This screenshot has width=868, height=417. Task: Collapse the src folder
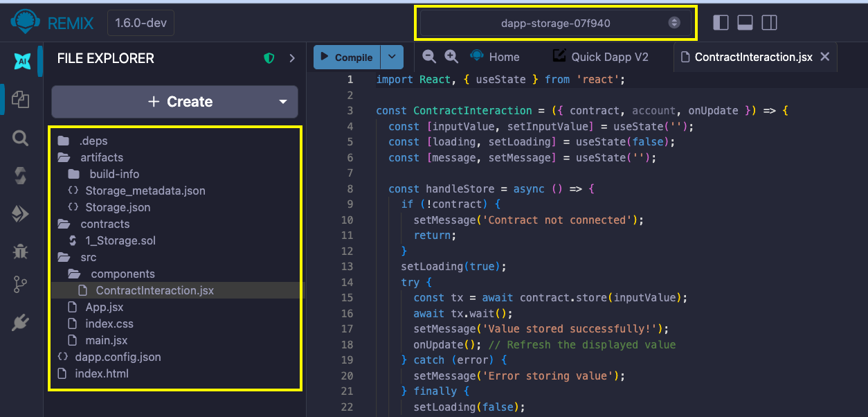point(78,257)
